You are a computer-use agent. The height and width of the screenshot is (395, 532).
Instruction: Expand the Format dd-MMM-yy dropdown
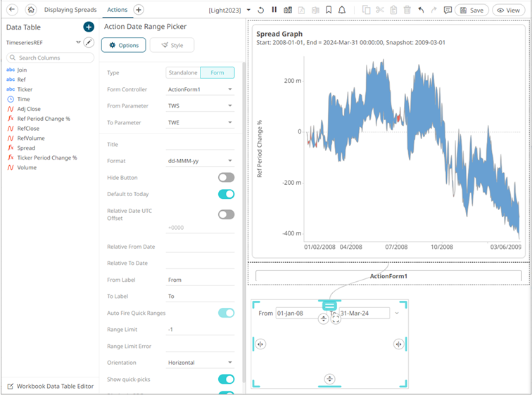coord(200,161)
